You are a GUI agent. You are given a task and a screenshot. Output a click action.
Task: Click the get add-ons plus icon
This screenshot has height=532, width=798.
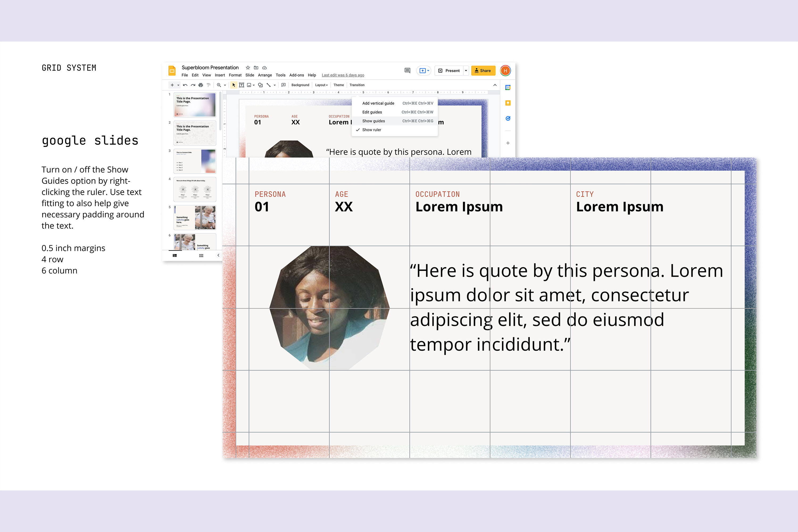pyautogui.click(x=508, y=143)
